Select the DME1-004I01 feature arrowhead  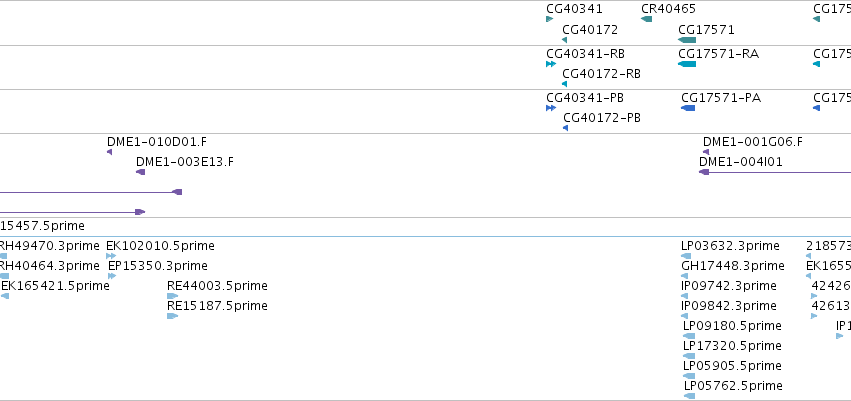click(704, 172)
